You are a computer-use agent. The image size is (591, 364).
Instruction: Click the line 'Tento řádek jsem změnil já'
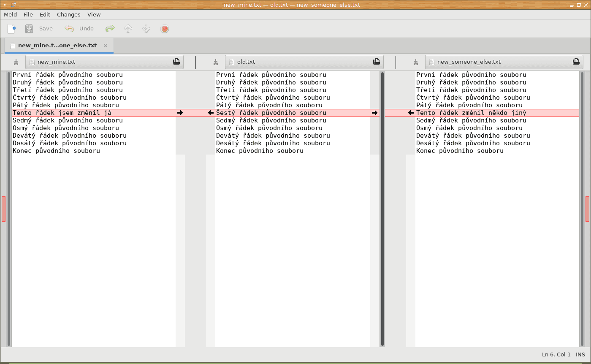click(62, 113)
